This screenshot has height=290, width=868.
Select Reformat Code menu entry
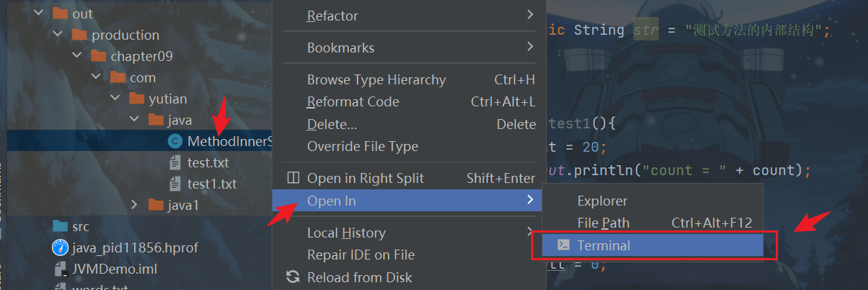coord(352,102)
